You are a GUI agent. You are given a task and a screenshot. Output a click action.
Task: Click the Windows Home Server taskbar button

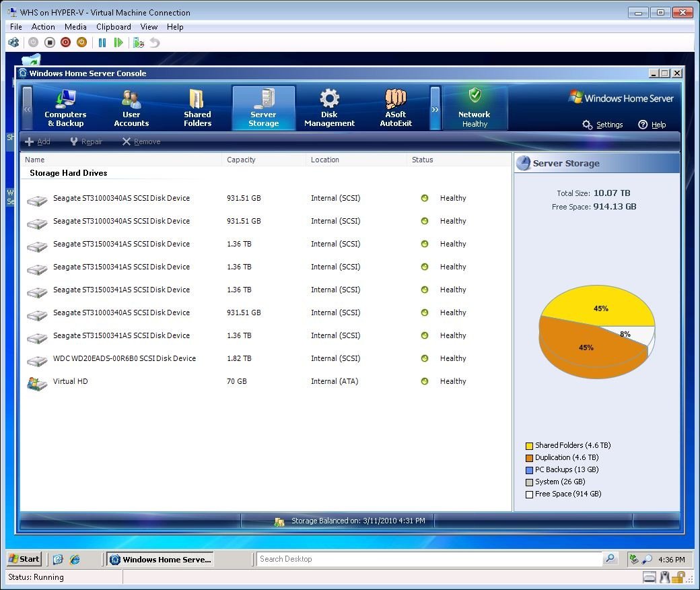(x=160, y=559)
